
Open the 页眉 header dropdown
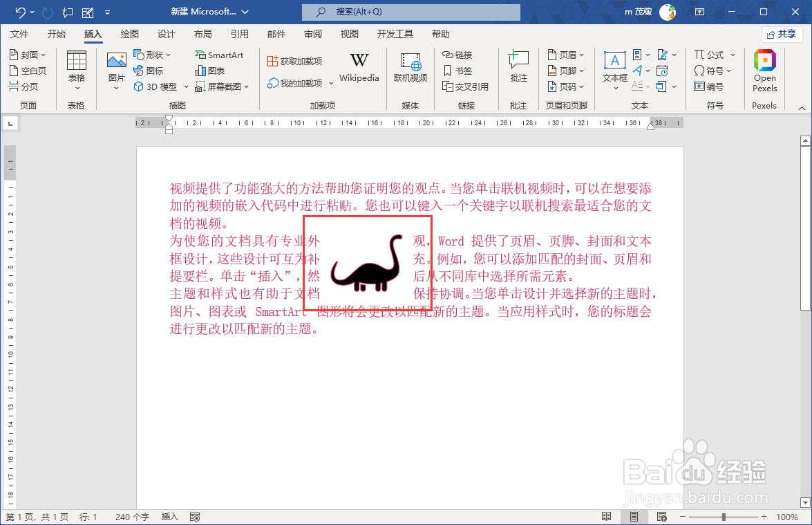[567, 54]
